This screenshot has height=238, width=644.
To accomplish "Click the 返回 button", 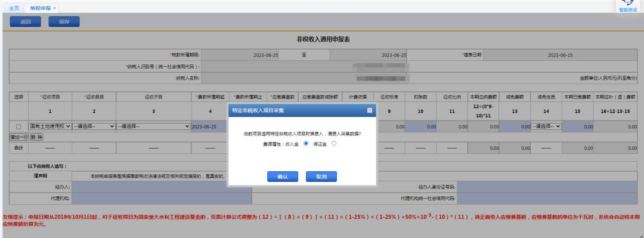I will [26, 22].
